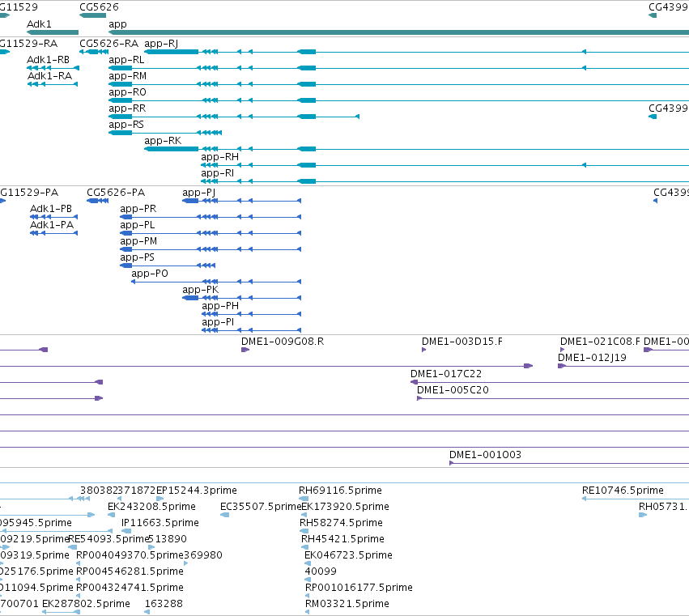The height and width of the screenshot is (616, 689).
Task: Select EK173920.5prime feature
Action: (x=304, y=515)
